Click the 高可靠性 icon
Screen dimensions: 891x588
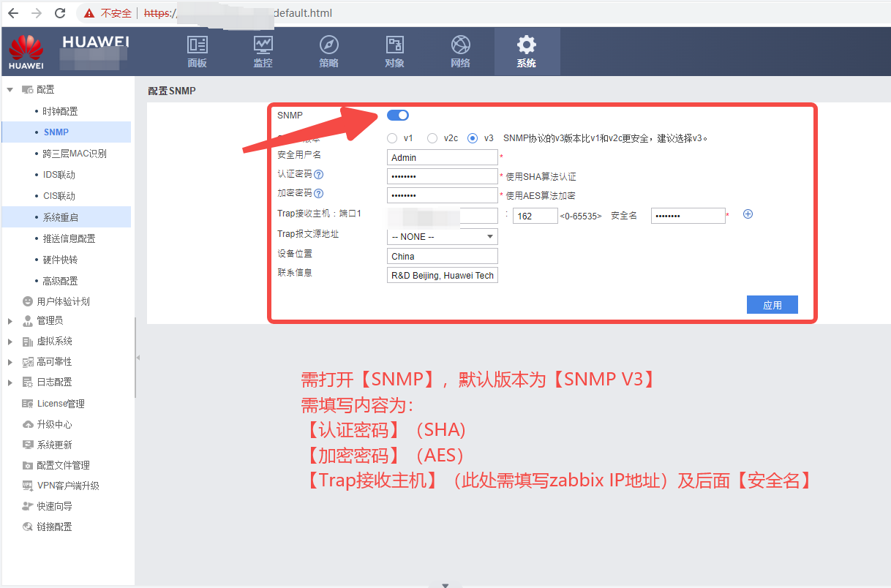click(28, 362)
